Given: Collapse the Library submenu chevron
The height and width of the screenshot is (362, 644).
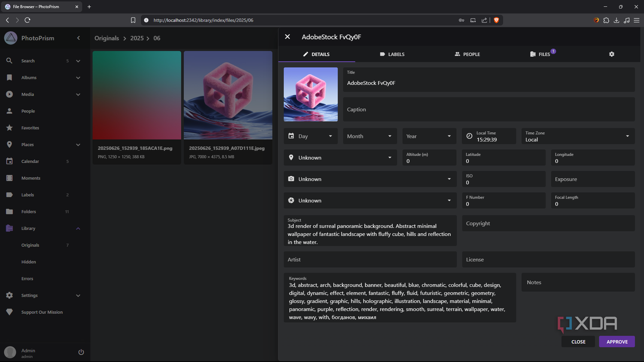Looking at the screenshot, I should point(78,228).
